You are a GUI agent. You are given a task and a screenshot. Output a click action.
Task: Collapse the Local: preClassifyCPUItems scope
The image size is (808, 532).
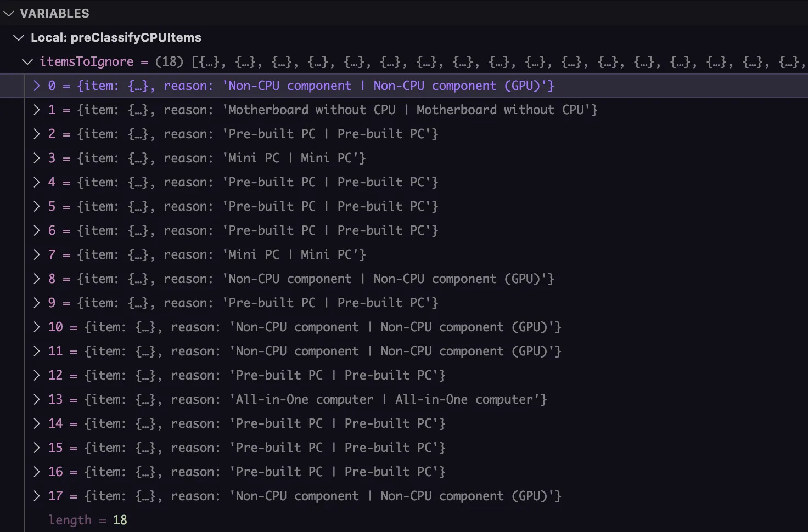(x=19, y=38)
